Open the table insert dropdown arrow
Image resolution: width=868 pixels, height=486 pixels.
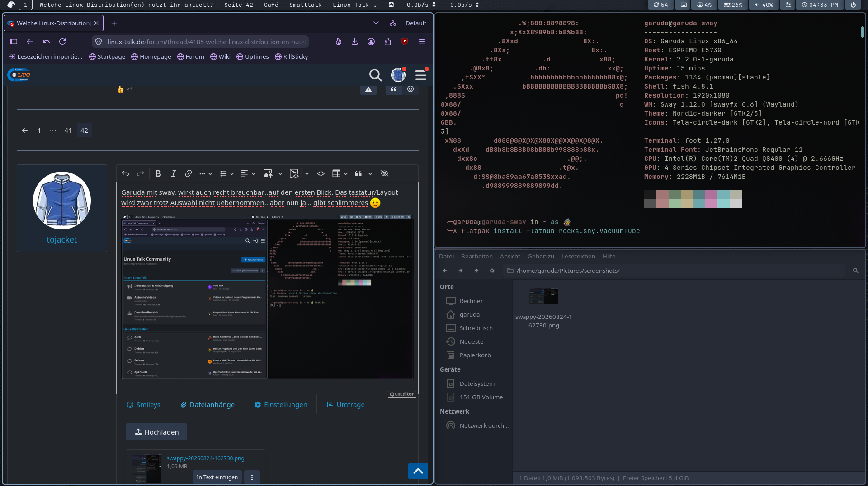[346, 173]
